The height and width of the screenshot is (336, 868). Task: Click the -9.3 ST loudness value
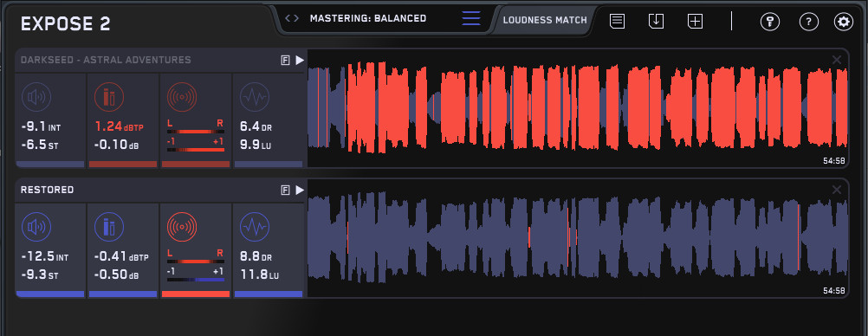coord(40,275)
